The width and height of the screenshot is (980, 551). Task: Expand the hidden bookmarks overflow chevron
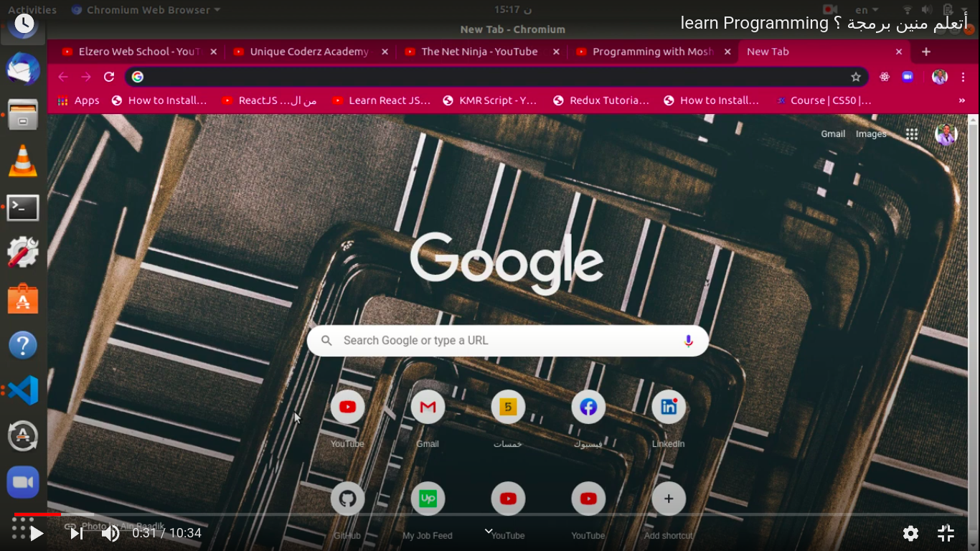pos(961,100)
